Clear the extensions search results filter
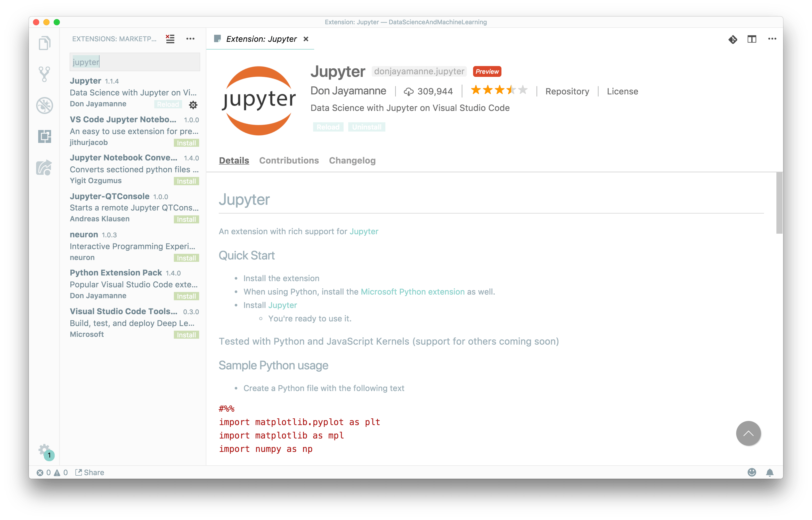Screen dimensions: 812x520 coord(170,39)
